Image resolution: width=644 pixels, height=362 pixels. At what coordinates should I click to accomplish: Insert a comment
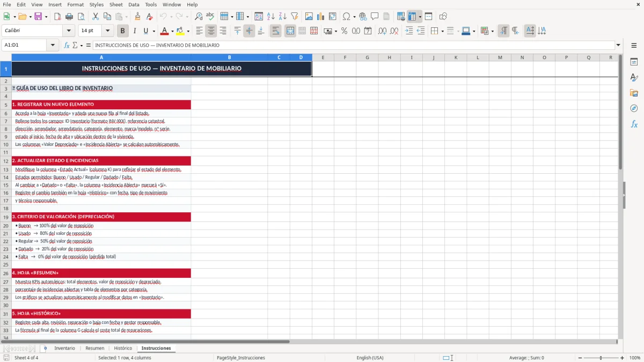[375, 17]
